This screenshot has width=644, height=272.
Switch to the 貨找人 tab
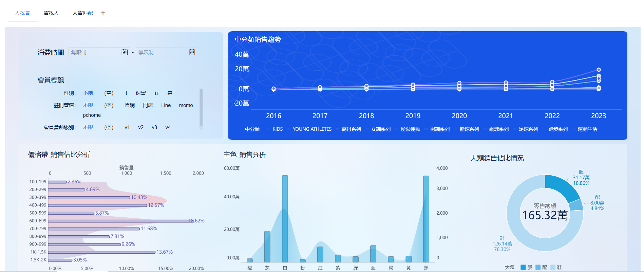pyautogui.click(x=51, y=13)
